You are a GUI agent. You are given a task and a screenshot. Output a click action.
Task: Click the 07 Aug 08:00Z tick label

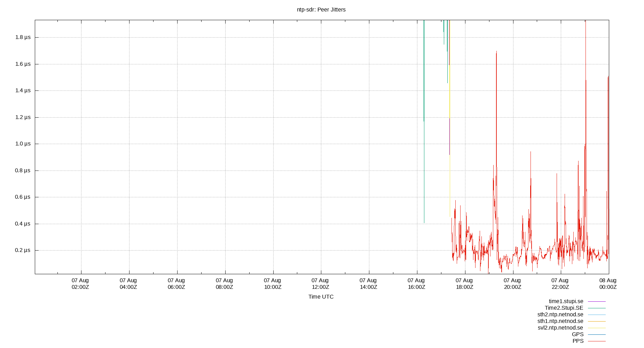[225, 284]
